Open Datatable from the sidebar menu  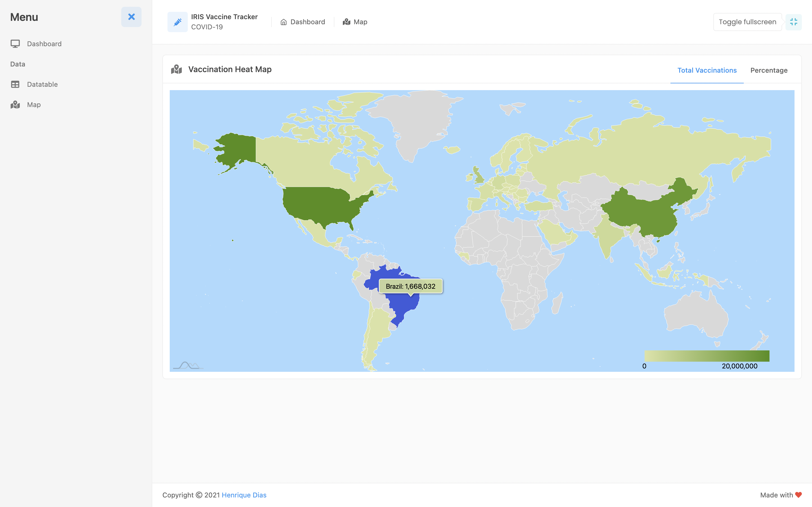(x=42, y=84)
